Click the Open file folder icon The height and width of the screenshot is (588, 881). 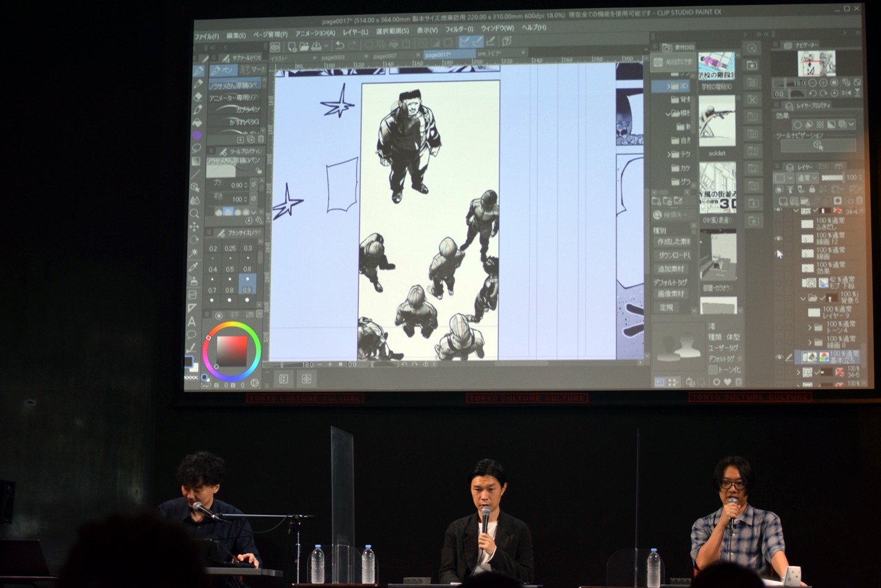click(x=304, y=47)
